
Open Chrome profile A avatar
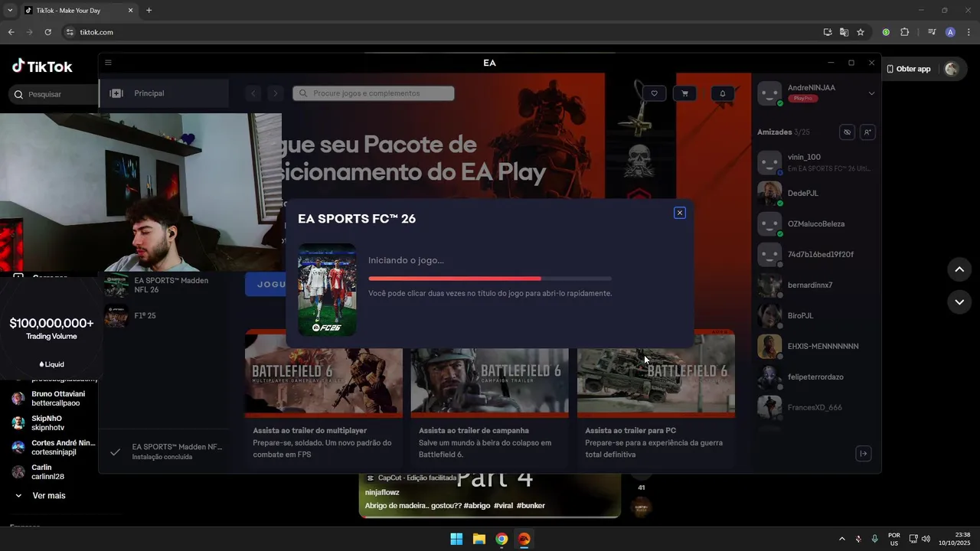[x=950, y=32]
